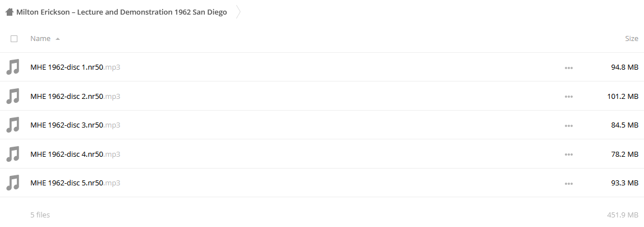The width and height of the screenshot is (644, 227).
Task: Click music note icon for disc 4
Action: (13, 154)
